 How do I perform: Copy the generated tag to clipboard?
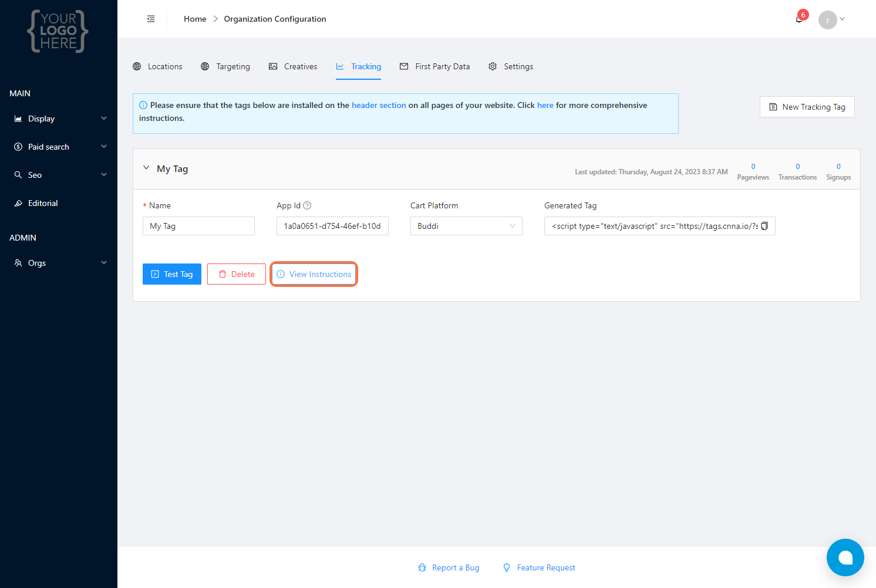click(764, 226)
